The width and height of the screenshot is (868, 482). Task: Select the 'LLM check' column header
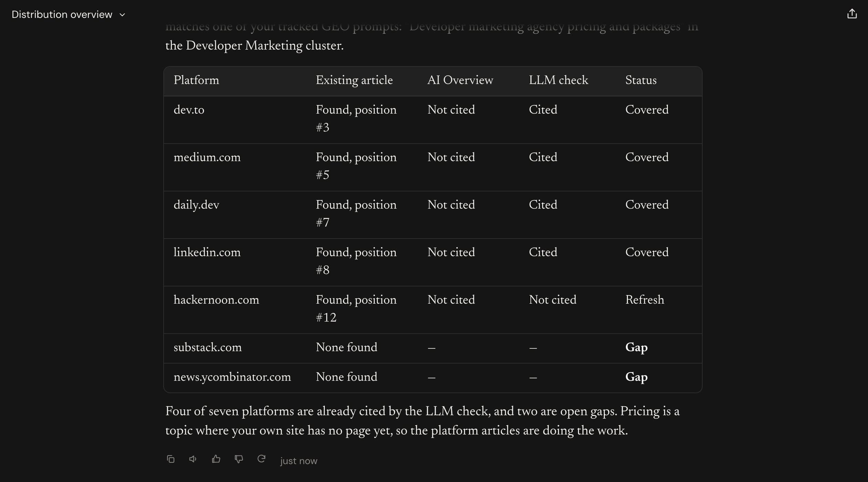coord(558,80)
